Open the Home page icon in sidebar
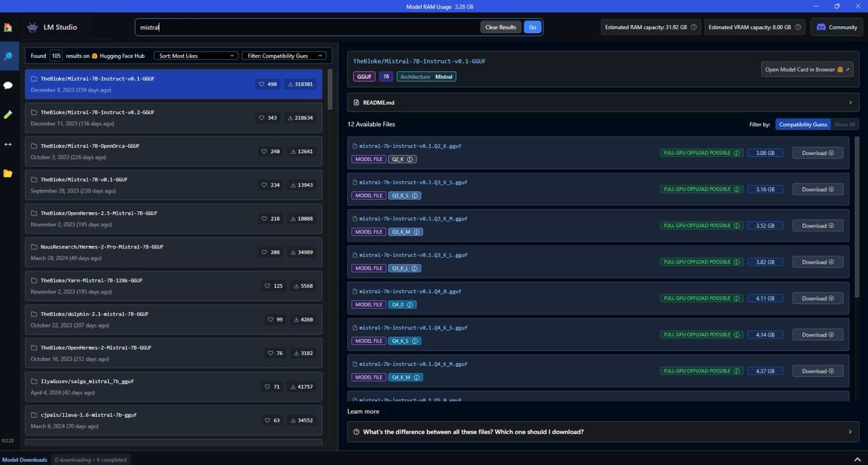Viewport: 868px width, 465px height. point(8,27)
